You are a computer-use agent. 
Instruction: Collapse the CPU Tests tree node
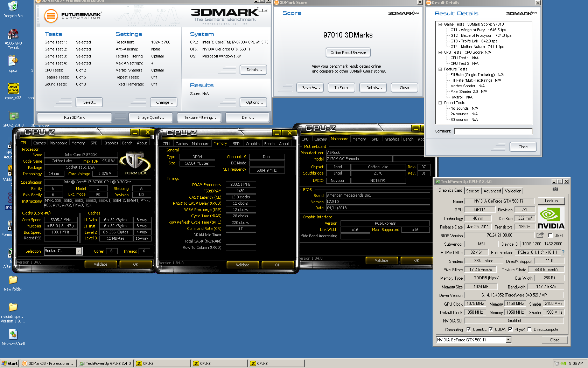coord(440,52)
